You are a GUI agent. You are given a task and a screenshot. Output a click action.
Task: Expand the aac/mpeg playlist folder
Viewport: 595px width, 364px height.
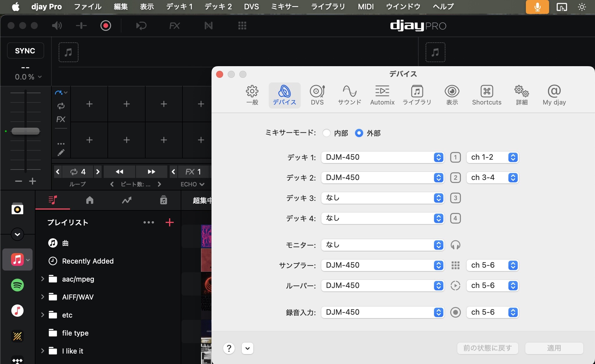[43, 279]
